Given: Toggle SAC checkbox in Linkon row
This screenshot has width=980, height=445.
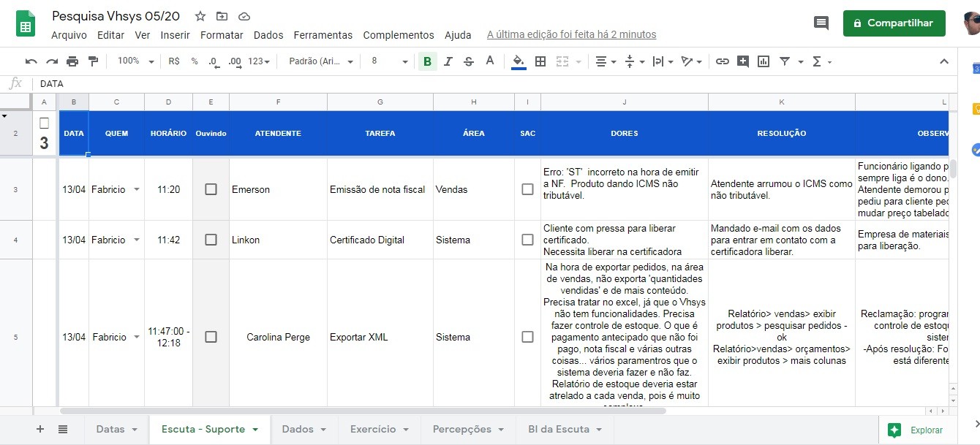Looking at the screenshot, I should 527,240.
